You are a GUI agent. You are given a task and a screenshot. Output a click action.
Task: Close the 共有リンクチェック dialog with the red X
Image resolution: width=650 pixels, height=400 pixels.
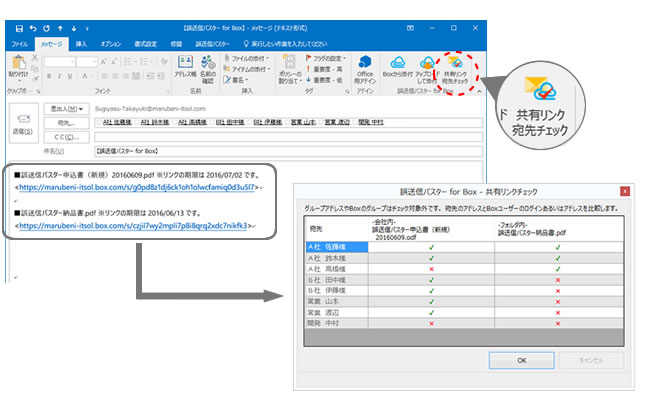click(x=624, y=190)
